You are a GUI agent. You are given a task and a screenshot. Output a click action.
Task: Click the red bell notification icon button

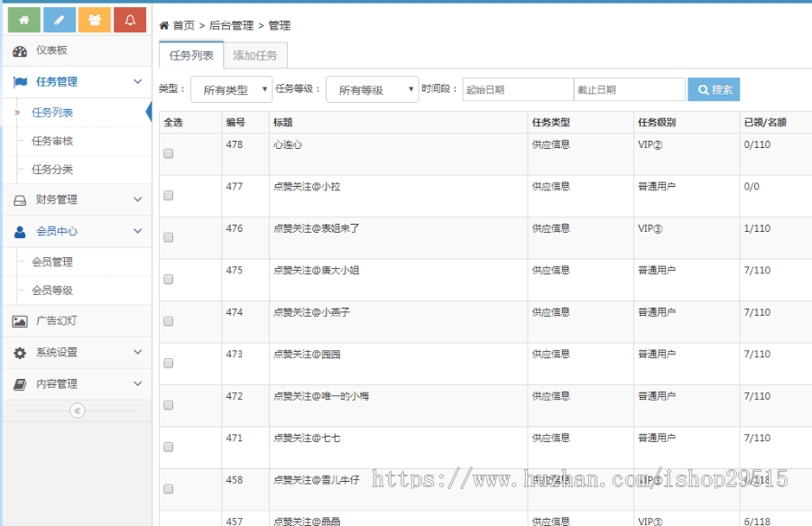tap(130, 20)
